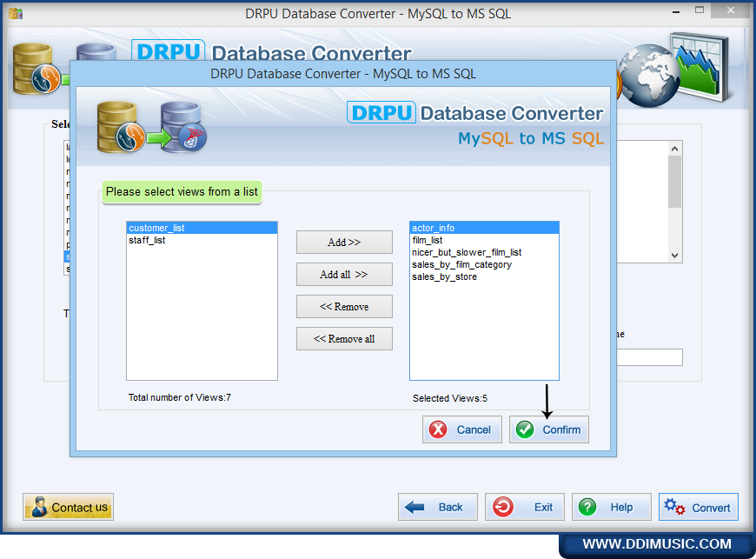Maximize the Database Converter window

tap(700, 10)
